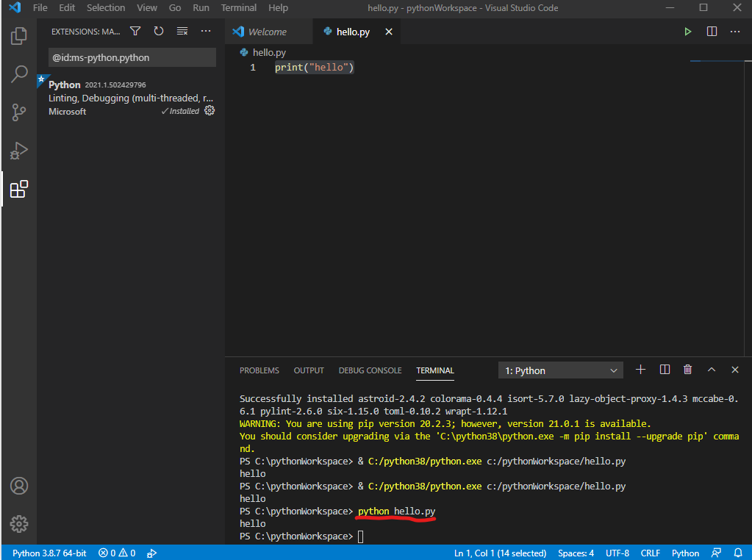The height and width of the screenshot is (560, 752).
Task: Open the Selection menu
Action: tap(106, 7)
